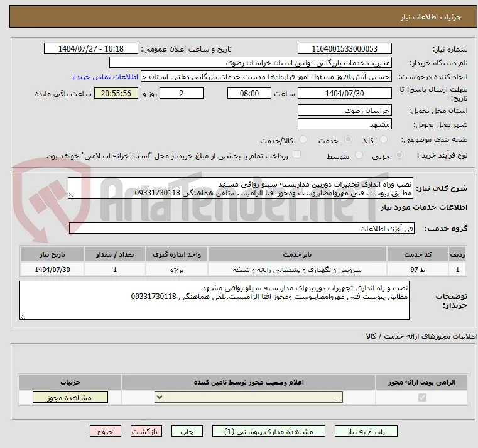The height and width of the screenshot is (448, 478).
Task: Click the 20:55:56 remaining time field
Action: pos(116,94)
